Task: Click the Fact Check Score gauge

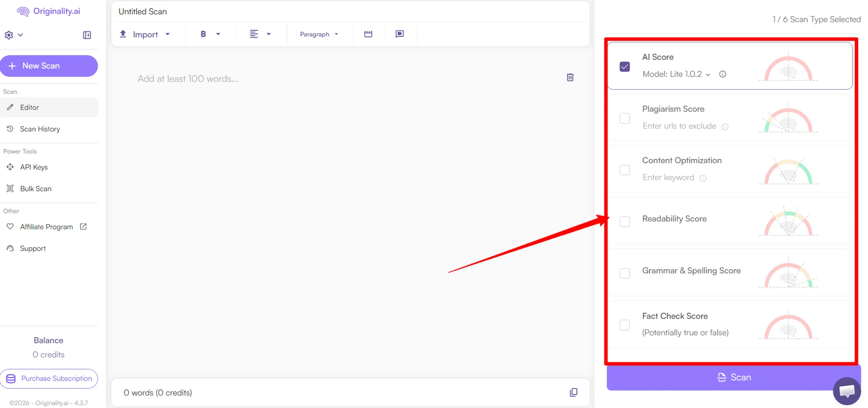Action: [x=788, y=325]
